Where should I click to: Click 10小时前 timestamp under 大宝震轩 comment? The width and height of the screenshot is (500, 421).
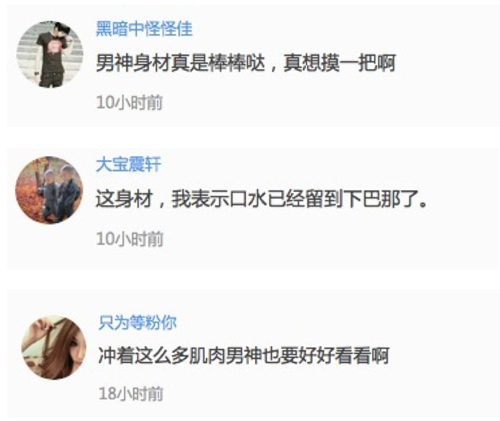[130, 239]
